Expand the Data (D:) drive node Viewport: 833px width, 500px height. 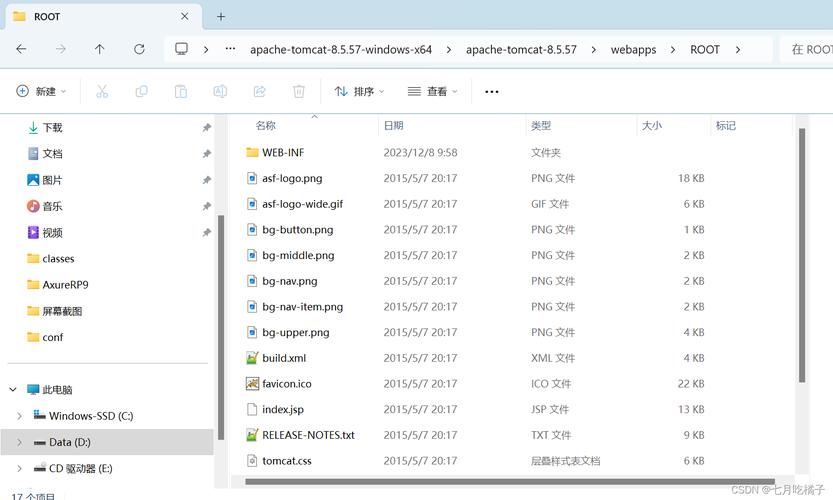pyautogui.click(x=20, y=442)
